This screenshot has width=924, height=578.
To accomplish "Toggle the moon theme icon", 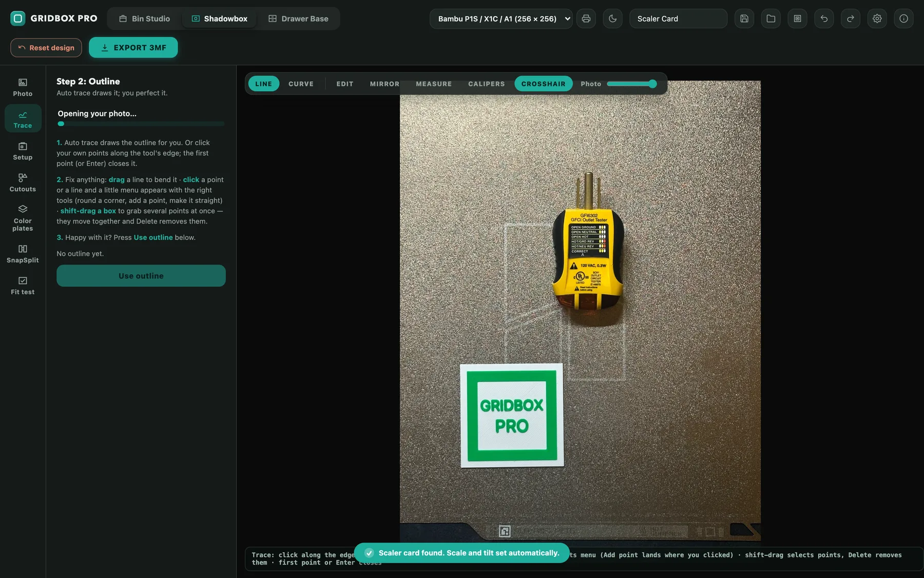I will tap(613, 18).
